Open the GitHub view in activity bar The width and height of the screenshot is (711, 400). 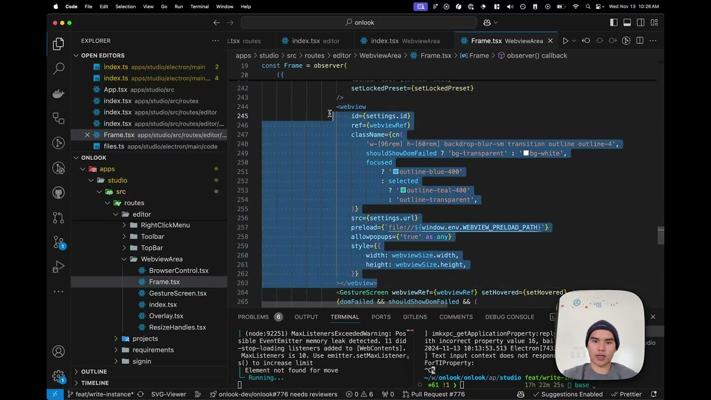[58, 193]
